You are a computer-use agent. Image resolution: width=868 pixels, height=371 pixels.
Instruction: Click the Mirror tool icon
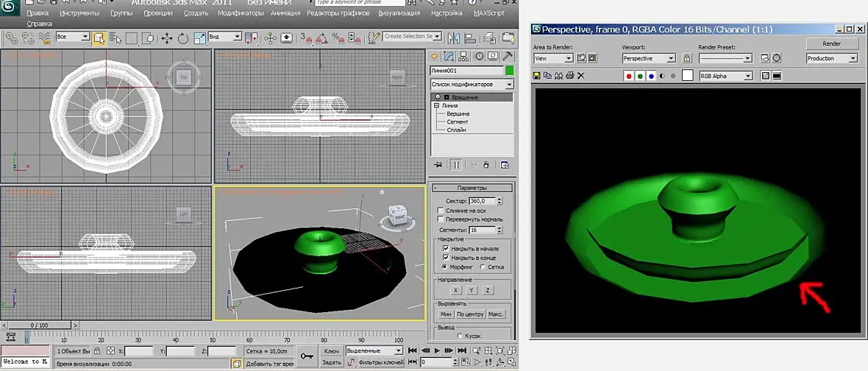tap(453, 38)
